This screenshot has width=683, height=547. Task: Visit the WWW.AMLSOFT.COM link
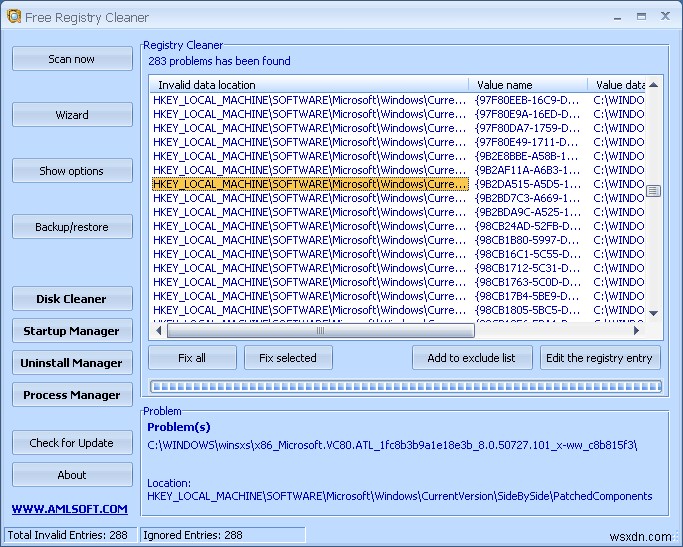[x=70, y=509]
